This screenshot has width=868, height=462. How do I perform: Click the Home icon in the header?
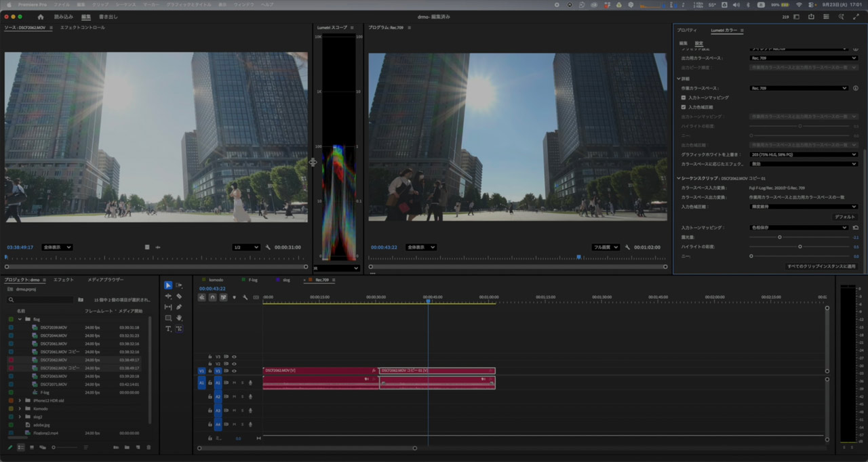(x=41, y=16)
